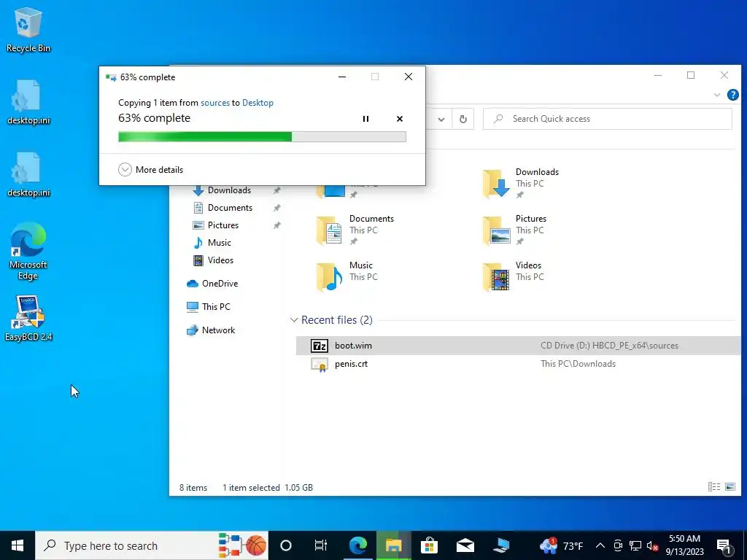Select the upper desktop.ini file icon
747x560 pixels.
[x=28, y=102]
